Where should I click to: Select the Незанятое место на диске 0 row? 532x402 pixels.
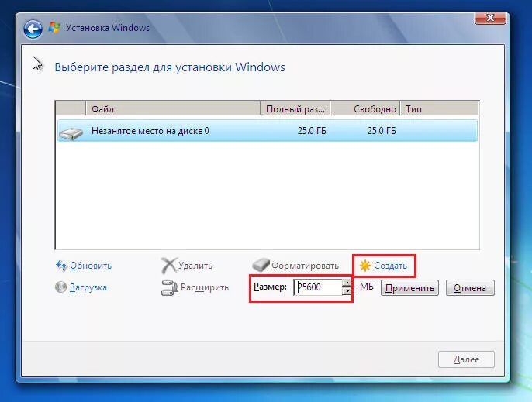pyautogui.click(x=268, y=130)
